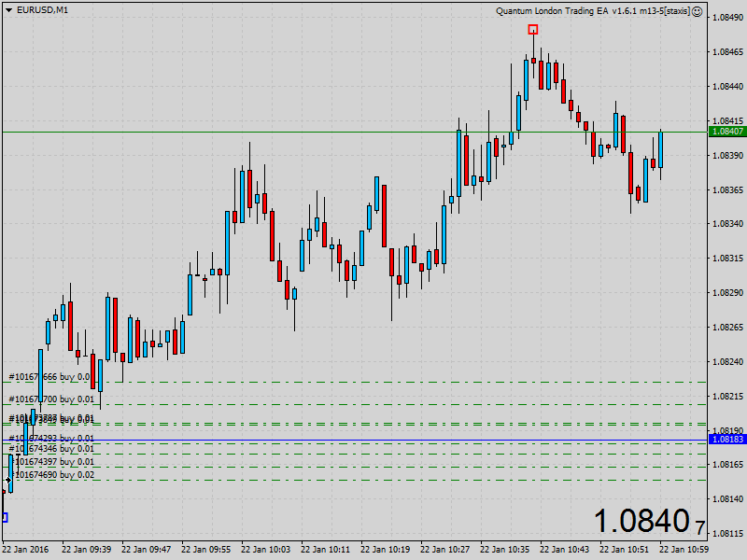The width and height of the screenshot is (747, 560).
Task: Click the 1.08415 price scale label
Action: (x=727, y=121)
